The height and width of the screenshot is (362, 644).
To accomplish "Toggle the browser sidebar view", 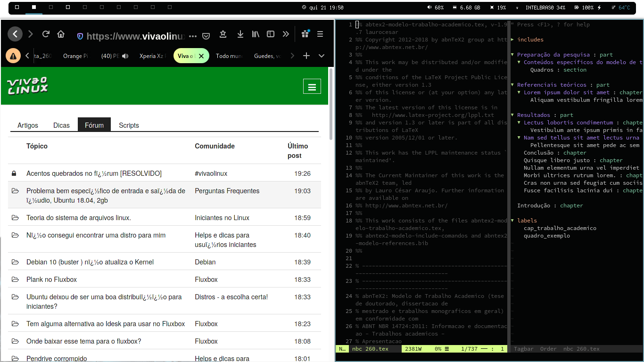I will (271, 34).
